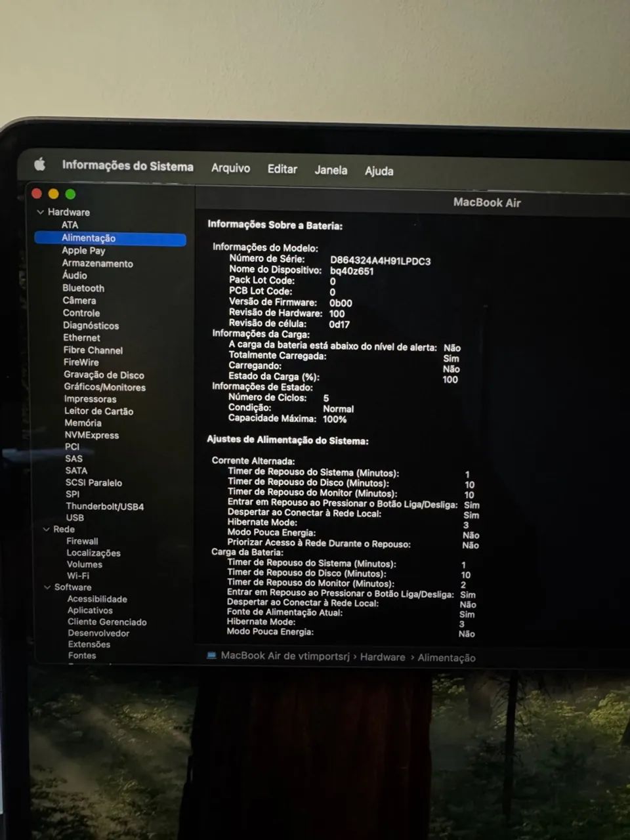Click Hardware in the path bar
The width and height of the screenshot is (630, 840).
tap(383, 657)
